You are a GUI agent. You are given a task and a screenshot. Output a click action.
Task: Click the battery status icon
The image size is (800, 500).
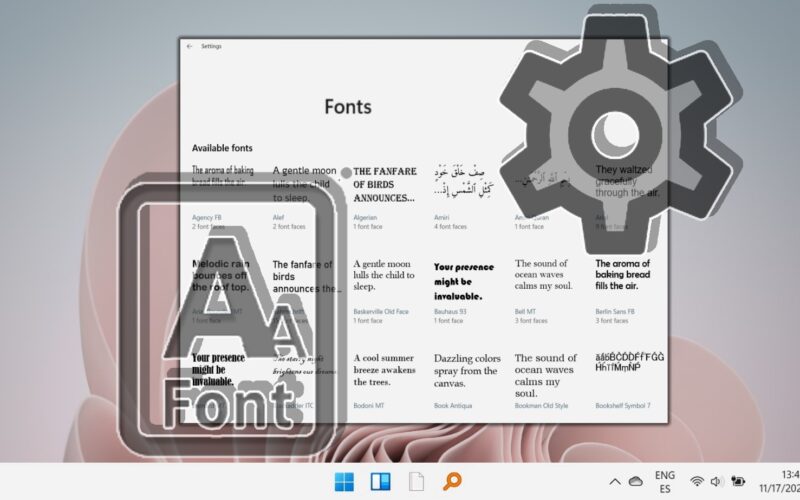(x=738, y=481)
